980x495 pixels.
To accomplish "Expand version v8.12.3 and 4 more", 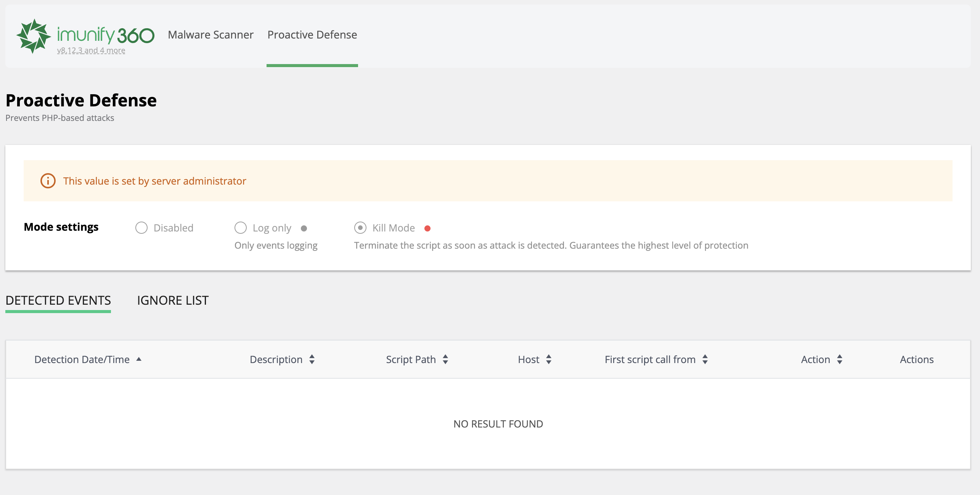I will click(91, 50).
